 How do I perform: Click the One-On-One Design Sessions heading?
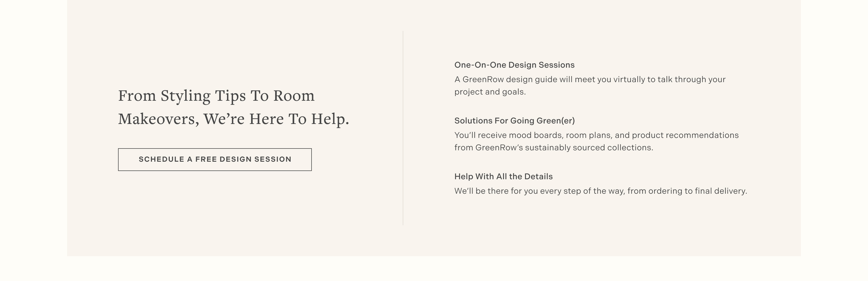[x=515, y=65]
